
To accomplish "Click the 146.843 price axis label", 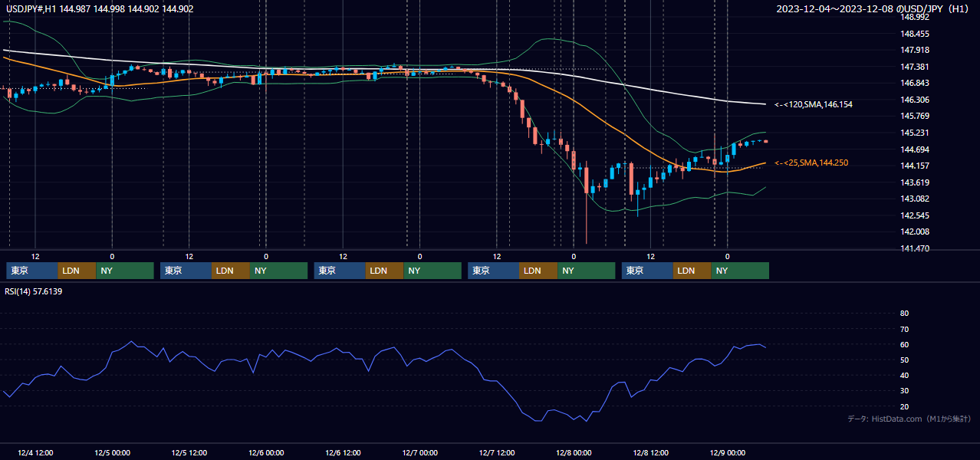I will coord(915,83).
